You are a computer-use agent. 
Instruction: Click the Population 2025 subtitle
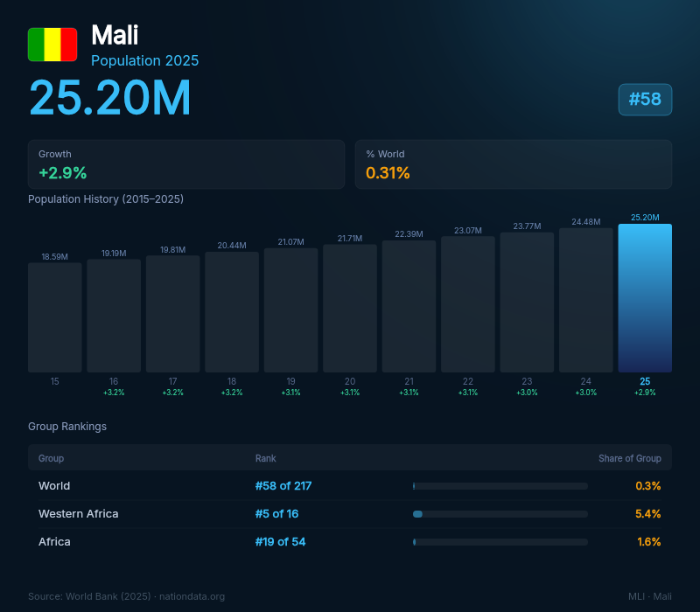coord(144,60)
